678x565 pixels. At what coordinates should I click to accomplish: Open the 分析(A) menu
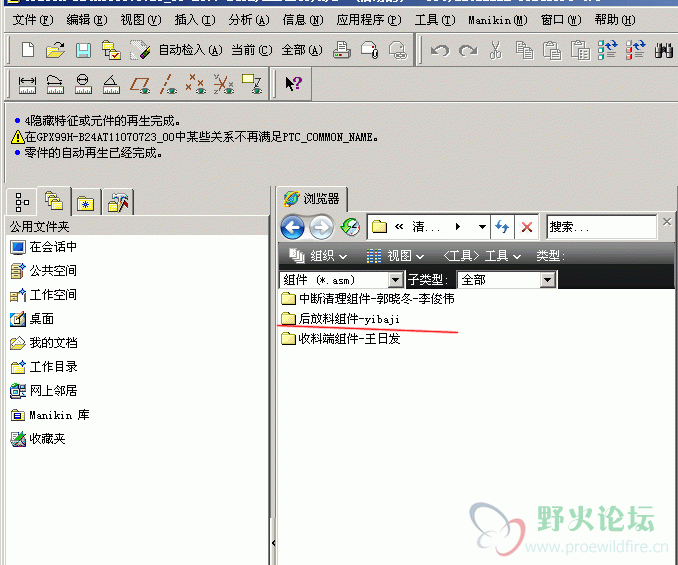(x=249, y=20)
